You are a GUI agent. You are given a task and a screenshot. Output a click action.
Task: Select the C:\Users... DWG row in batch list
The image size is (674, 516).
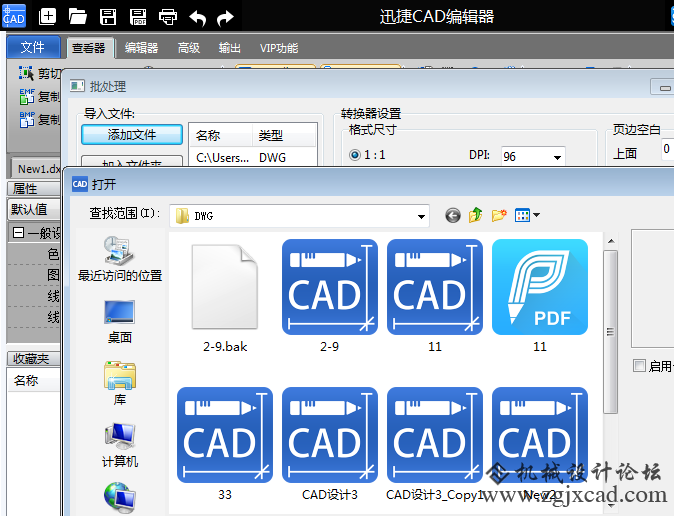tap(253, 157)
